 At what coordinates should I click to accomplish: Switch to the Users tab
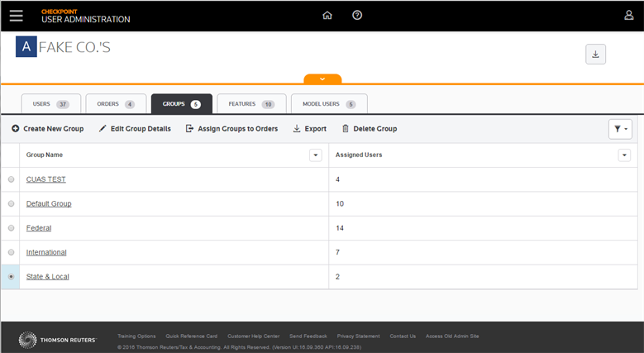pyautogui.click(x=50, y=104)
